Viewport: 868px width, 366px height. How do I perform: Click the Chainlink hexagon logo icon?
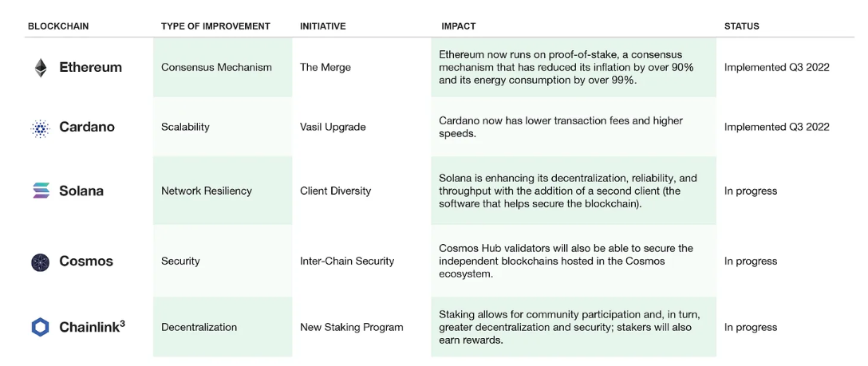click(x=40, y=327)
